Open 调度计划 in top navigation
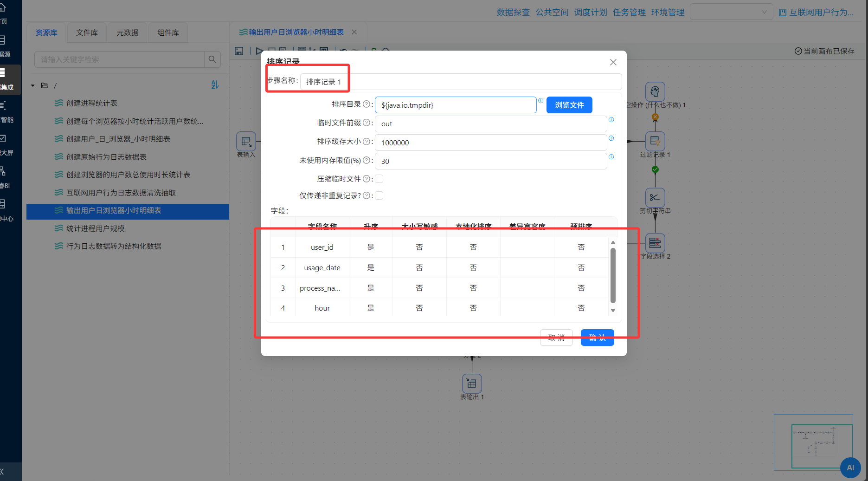The image size is (868, 481). 591,13
